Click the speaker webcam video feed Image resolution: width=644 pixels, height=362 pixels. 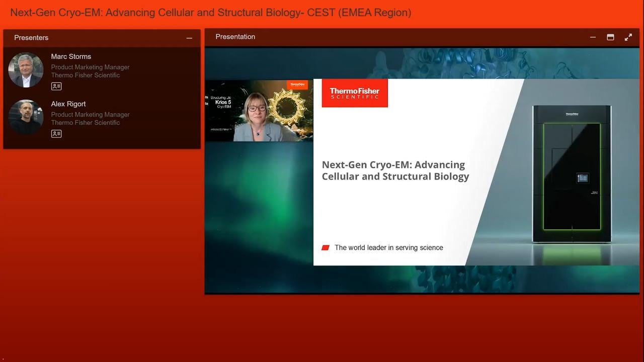click(259, 111)
